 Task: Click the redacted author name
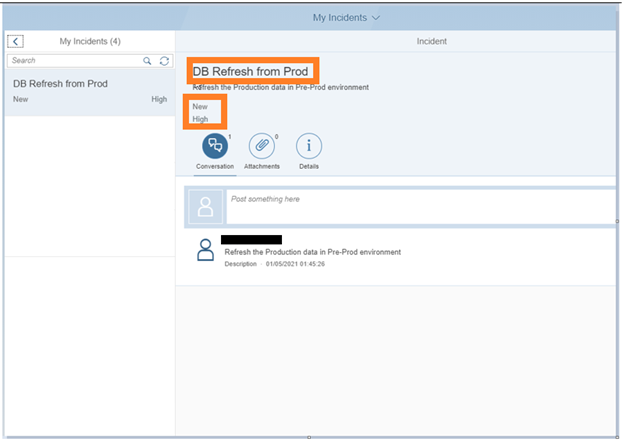pyautogui.click(x=251, y=240)
